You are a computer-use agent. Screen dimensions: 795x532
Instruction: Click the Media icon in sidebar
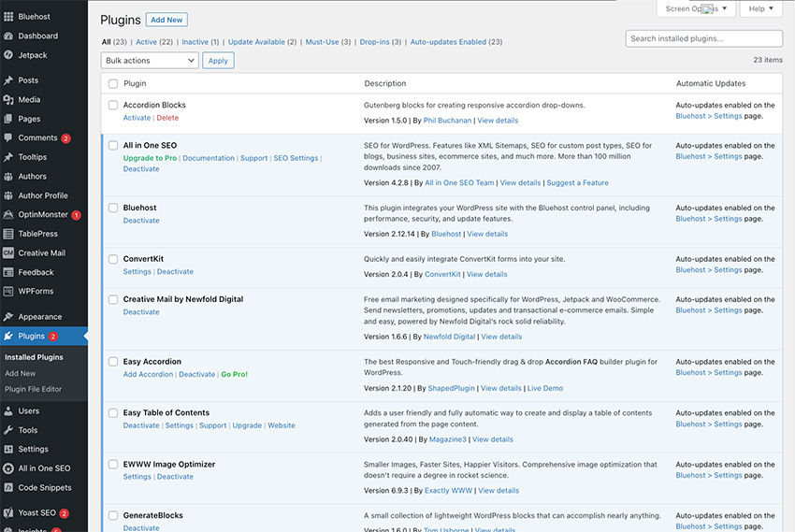pos(8,100)
